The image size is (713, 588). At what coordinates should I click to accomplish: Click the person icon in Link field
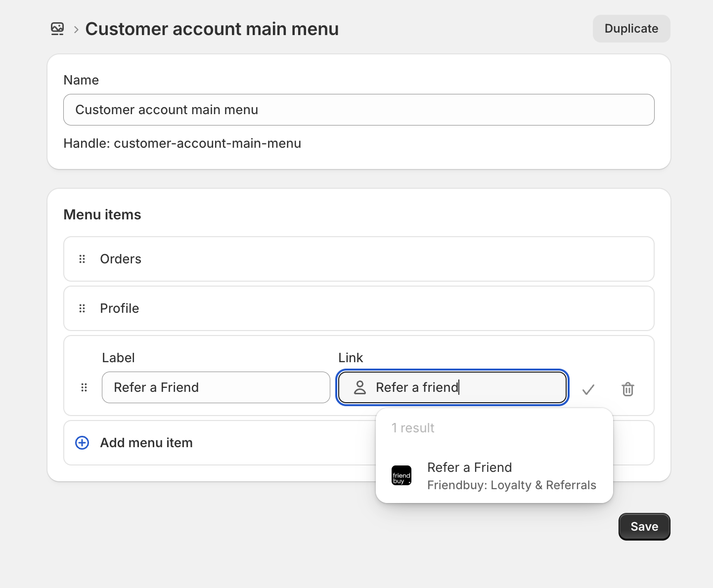point(360,387)
